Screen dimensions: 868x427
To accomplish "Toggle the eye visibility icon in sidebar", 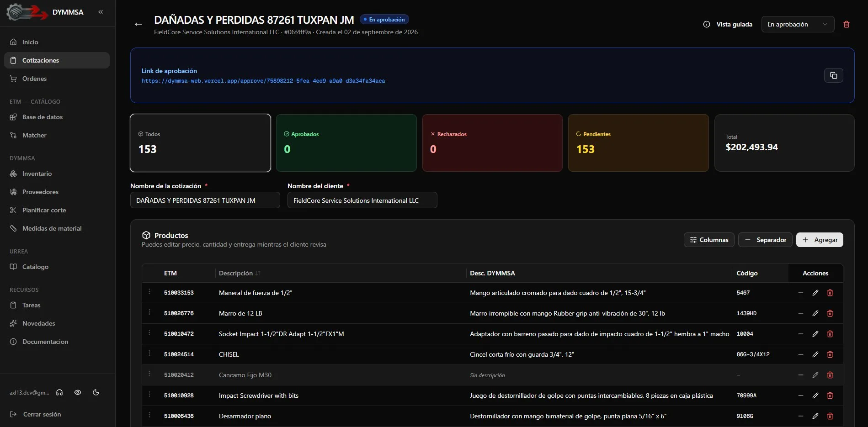I will [78, 392].
